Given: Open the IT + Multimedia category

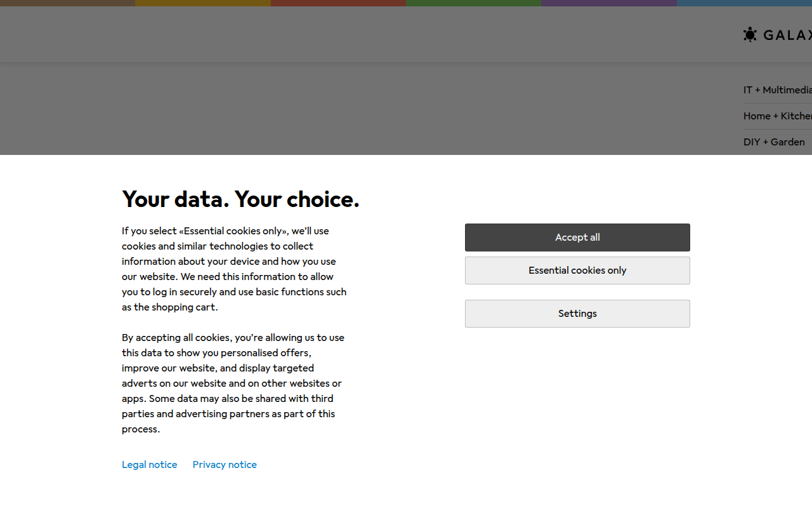Looking at the screenshot, I should pyautogui.click(x=778, y=90).
